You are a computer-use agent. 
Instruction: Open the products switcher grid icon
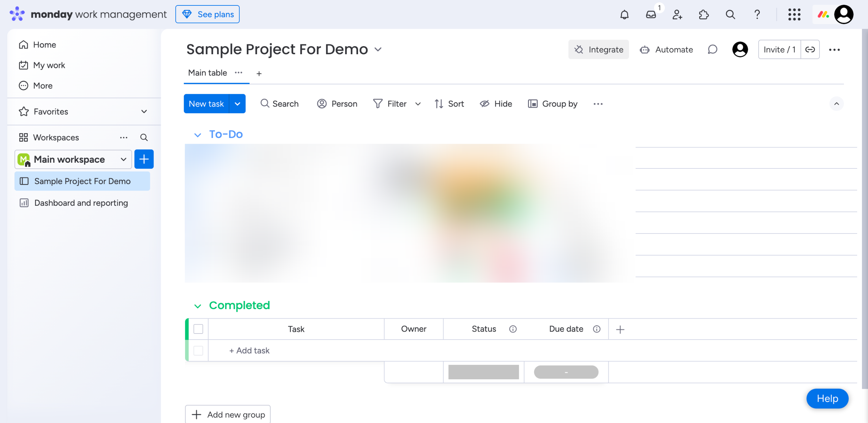pyautogui.click(x=794, y=15)
